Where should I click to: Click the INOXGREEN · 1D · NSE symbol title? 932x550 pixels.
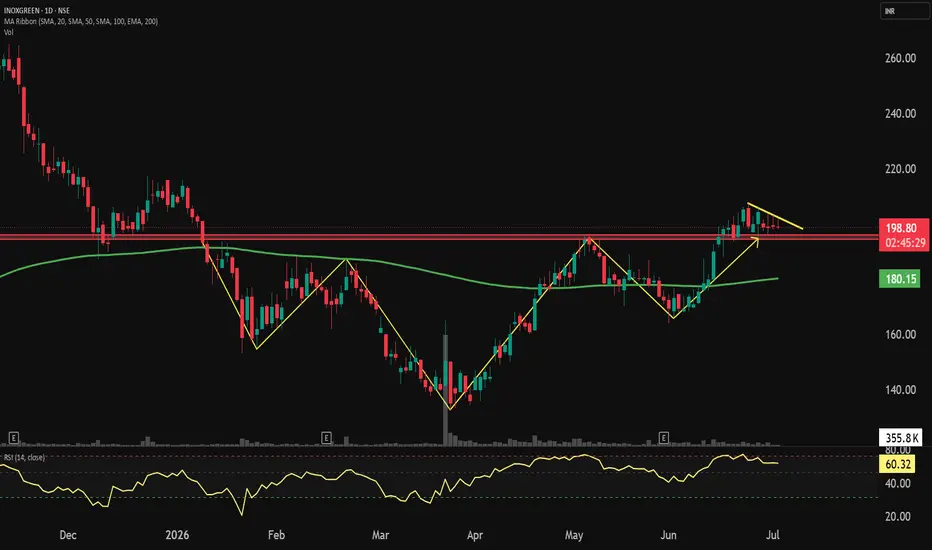click(37, 11)
